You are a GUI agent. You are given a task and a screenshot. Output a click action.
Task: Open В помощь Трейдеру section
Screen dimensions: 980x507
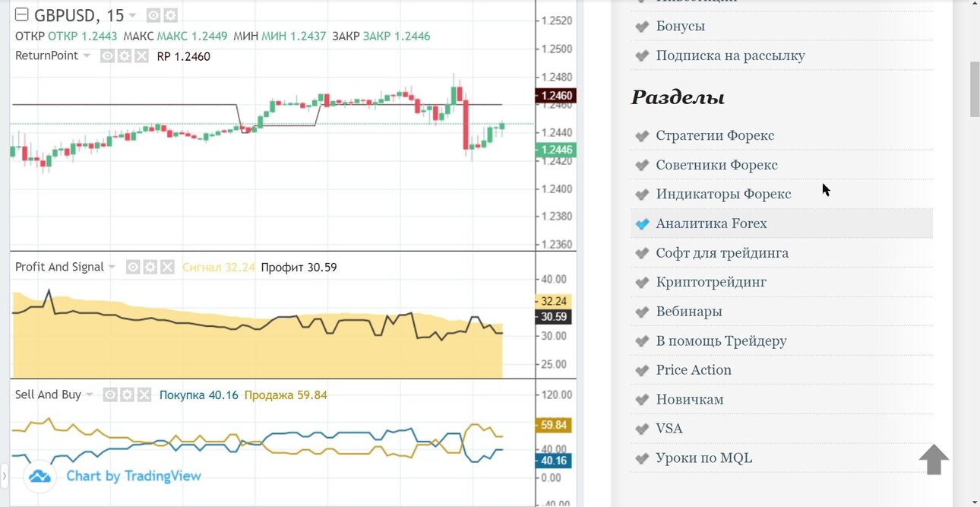click(x=722, y=341)
